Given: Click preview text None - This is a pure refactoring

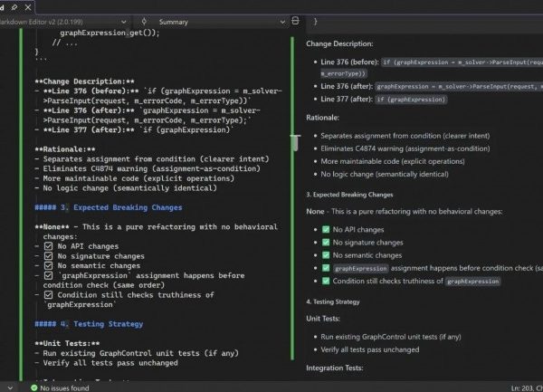Looking at the screenshot, I should [405, 212].
